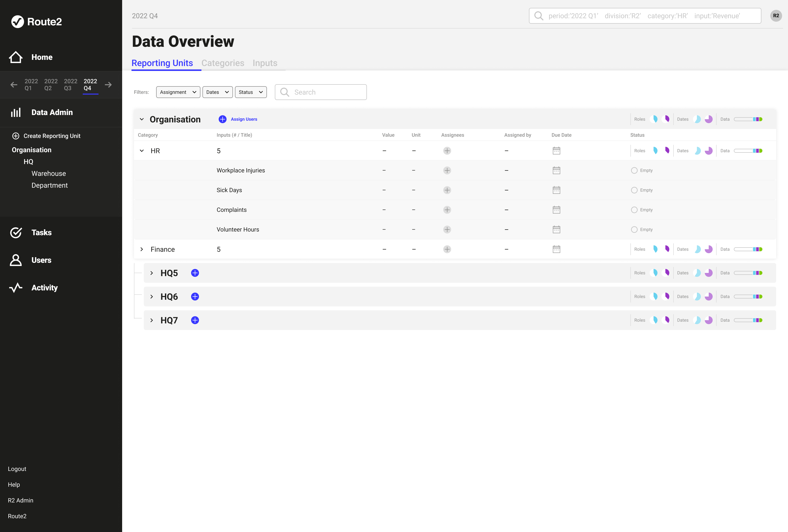Open the Assignment filter dropdown
This screenshot has height=532, width=788.
coord(178,92)
